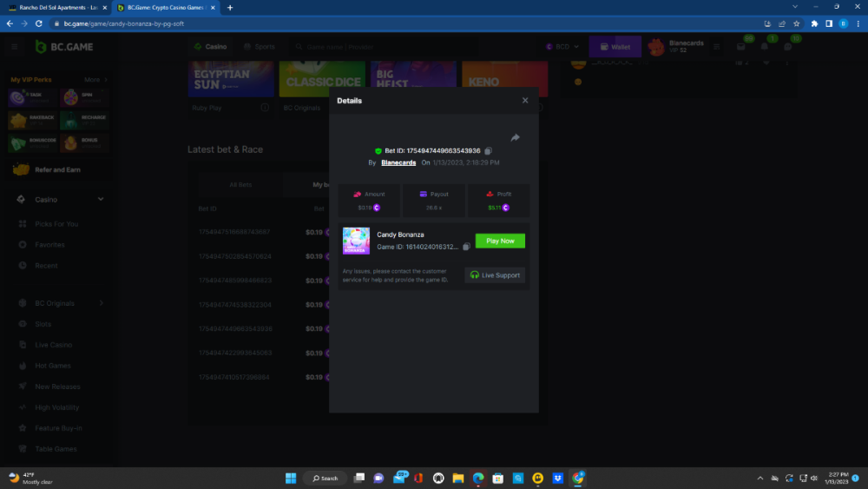Open the Blanecards profile link

pyautogui.click(x=398, y=162)
